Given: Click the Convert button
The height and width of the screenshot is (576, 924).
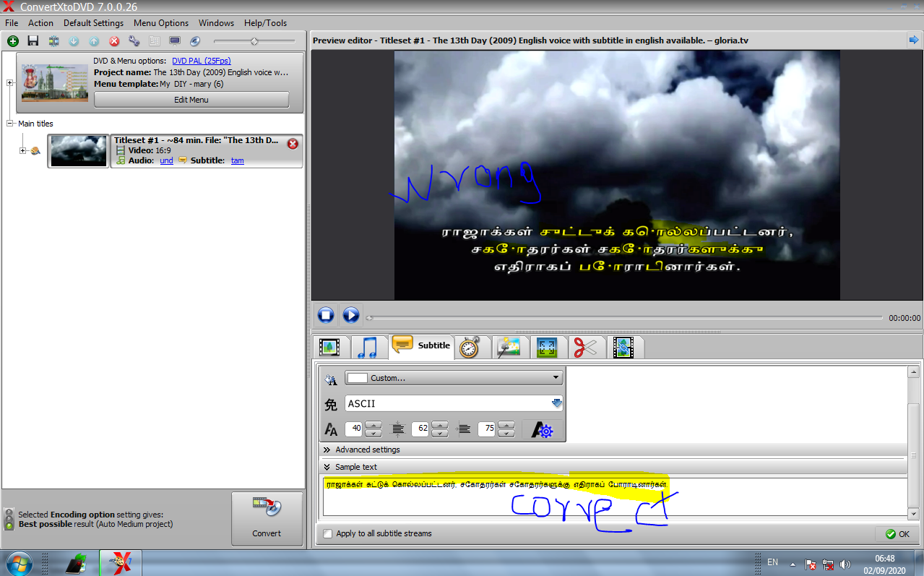Looking at the screenshot, I should 267,519.
